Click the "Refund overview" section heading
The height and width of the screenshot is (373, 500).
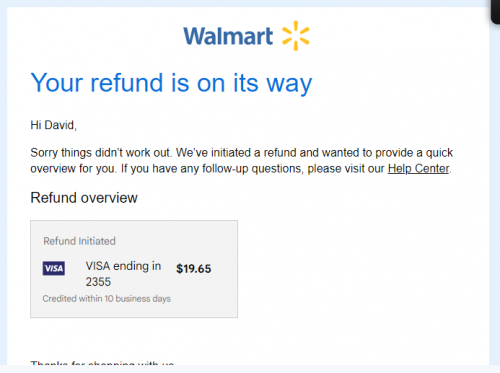point(84,198)
